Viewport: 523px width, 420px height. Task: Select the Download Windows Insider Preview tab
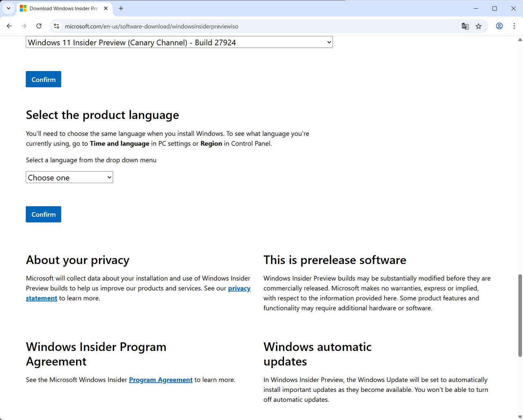tap(64, 8)
